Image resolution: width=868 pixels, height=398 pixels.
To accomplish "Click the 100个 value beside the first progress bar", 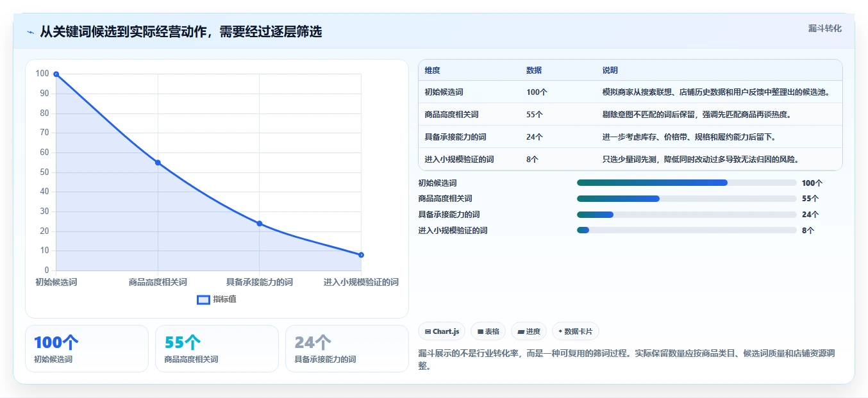I will click(x=812, y=183).
